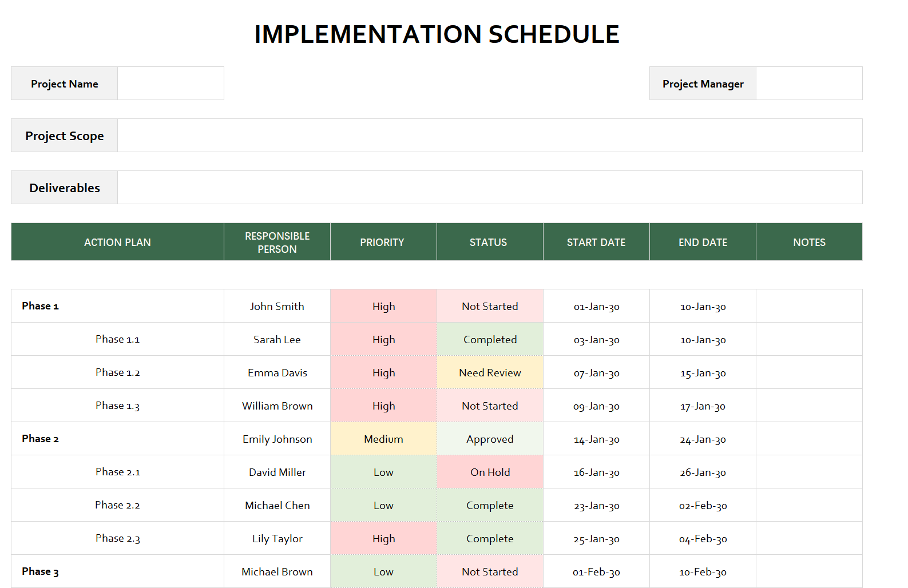This screenshot has width=908, height=588.
Task: Click the Completed status for Phase 1.1
Action: pos(490,339)
